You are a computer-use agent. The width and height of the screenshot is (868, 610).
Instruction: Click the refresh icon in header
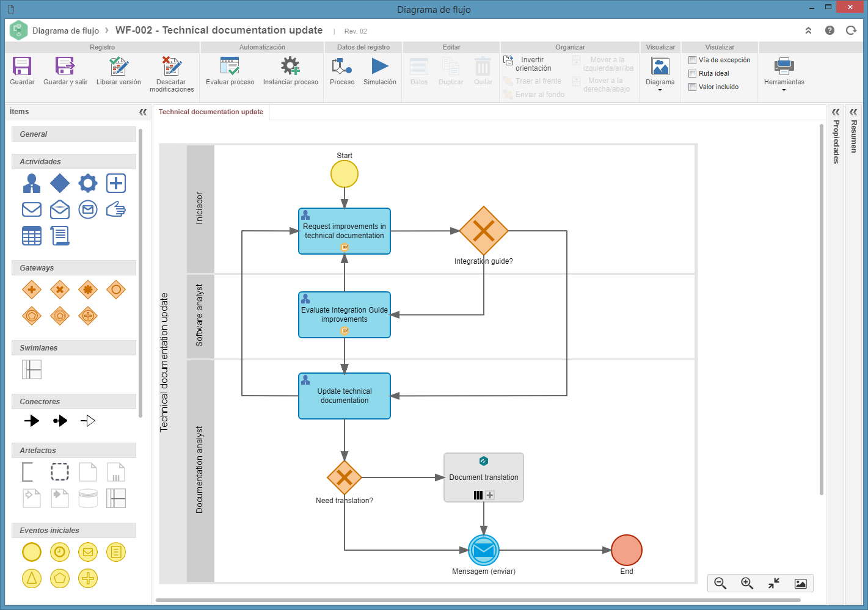point(851,31)
